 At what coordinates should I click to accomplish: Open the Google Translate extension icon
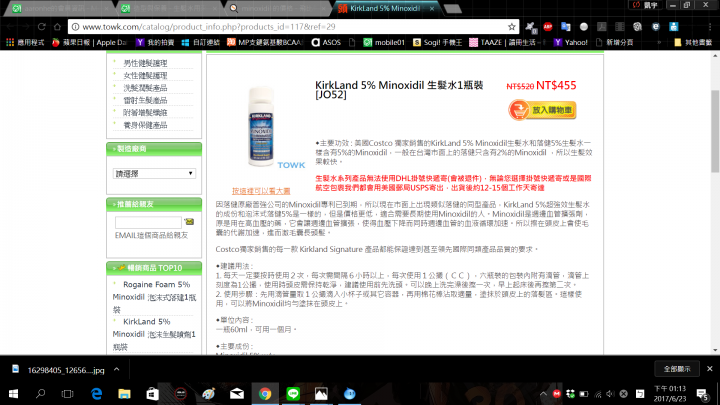click(566, 27)
